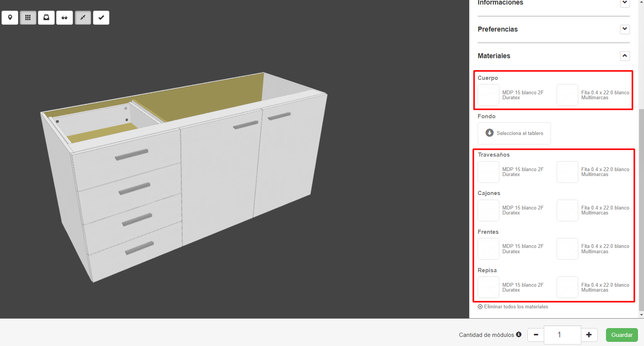
Task: Toggle the grid view toolbar button
Action: coord(28,17)
